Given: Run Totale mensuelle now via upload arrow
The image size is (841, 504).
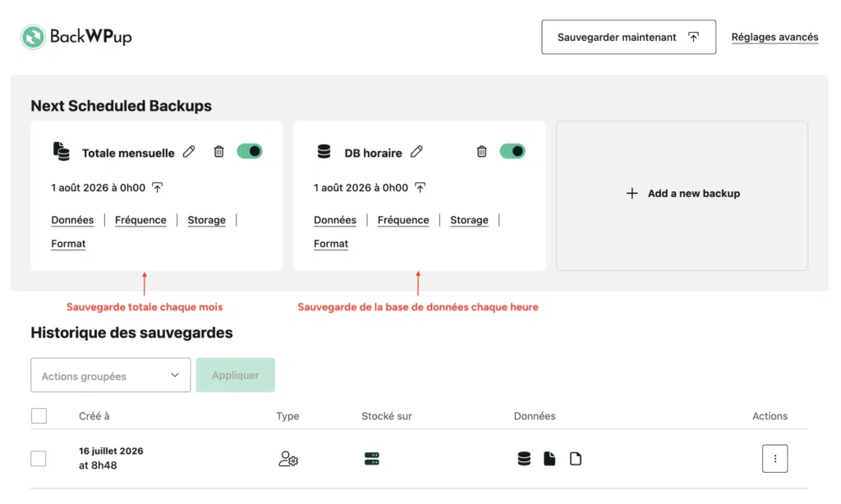Looking at the screenshot, I should 157,188.
